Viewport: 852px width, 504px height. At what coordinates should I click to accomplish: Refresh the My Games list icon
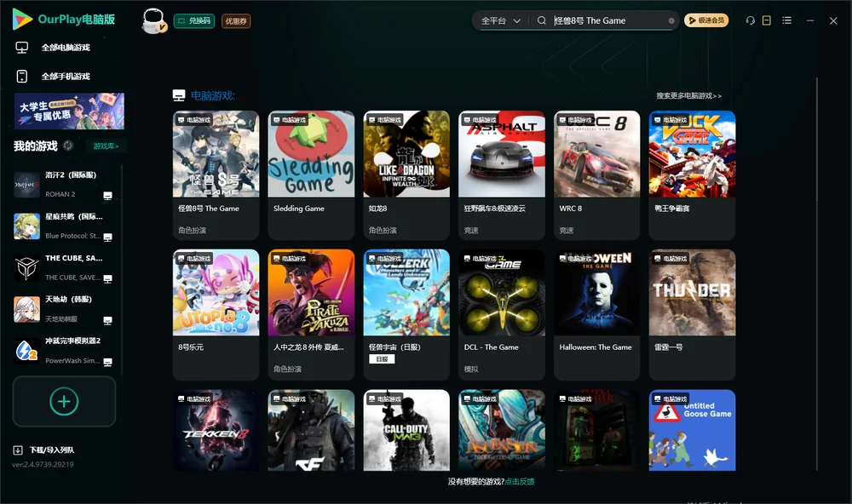[68, 146]
